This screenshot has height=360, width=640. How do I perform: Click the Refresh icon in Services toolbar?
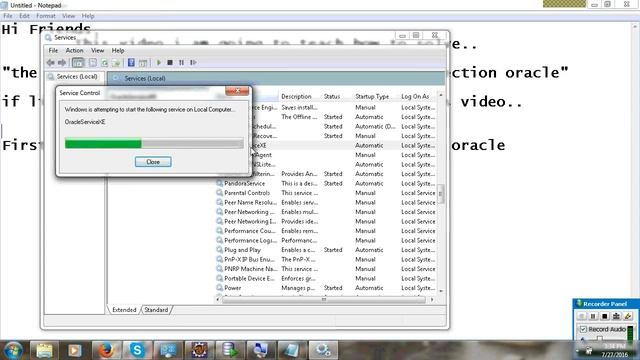(x=104, y=62)
